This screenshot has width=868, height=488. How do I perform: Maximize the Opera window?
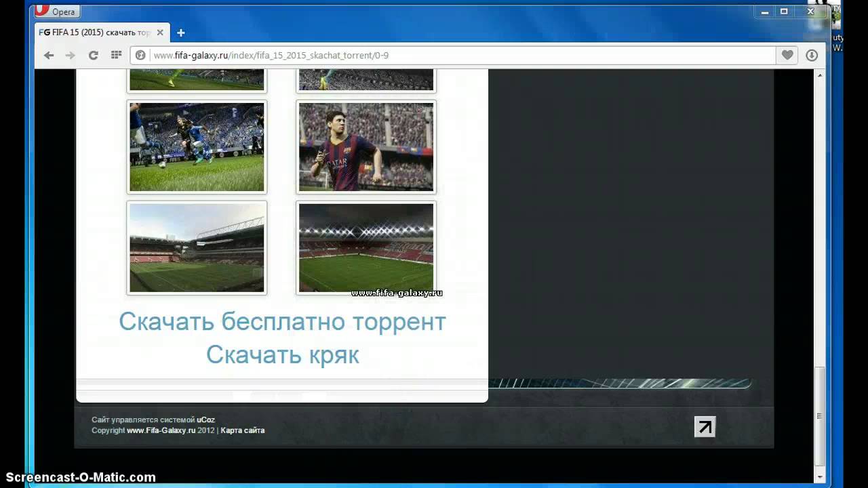point(784,11)
